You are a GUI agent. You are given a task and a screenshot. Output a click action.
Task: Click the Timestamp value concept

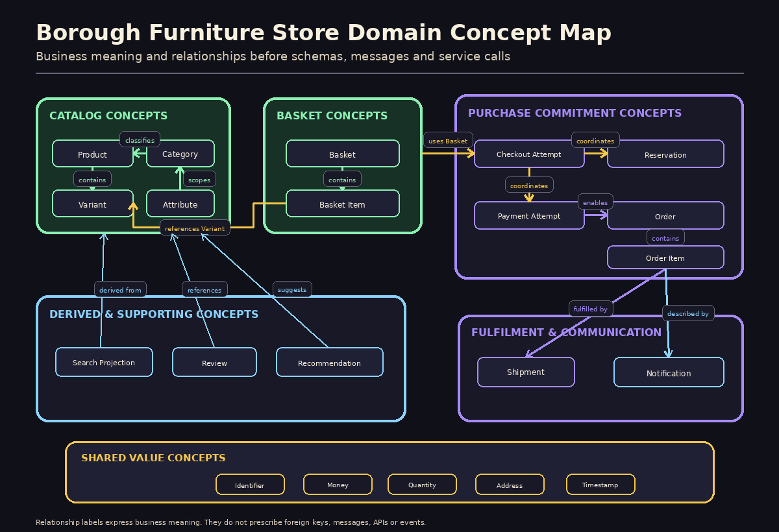coord(600,485)
